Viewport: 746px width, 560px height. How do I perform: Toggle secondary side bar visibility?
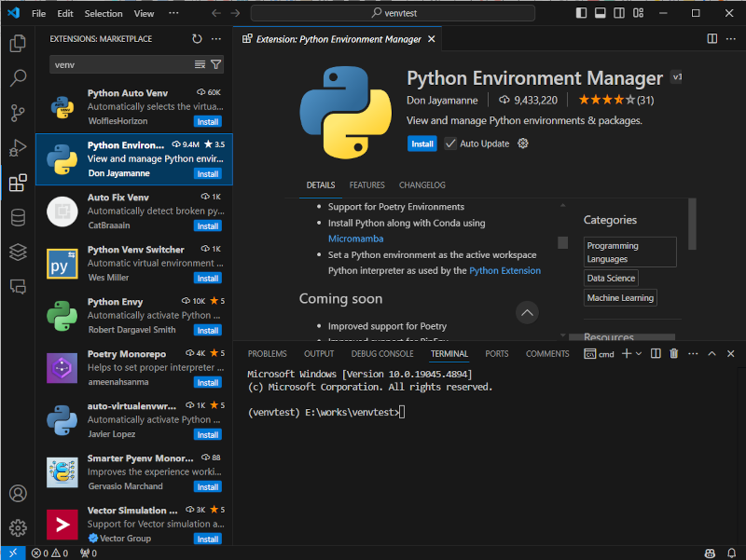pyautogui.click(x=619, y=13)
